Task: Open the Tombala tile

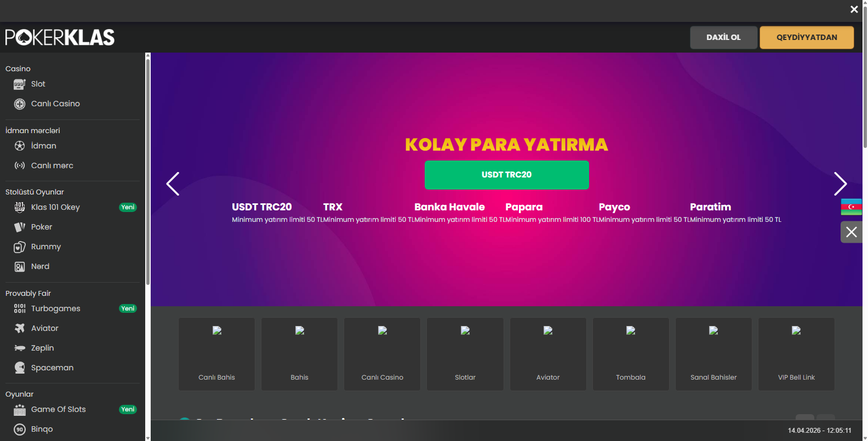Action: tap(631, 354)
